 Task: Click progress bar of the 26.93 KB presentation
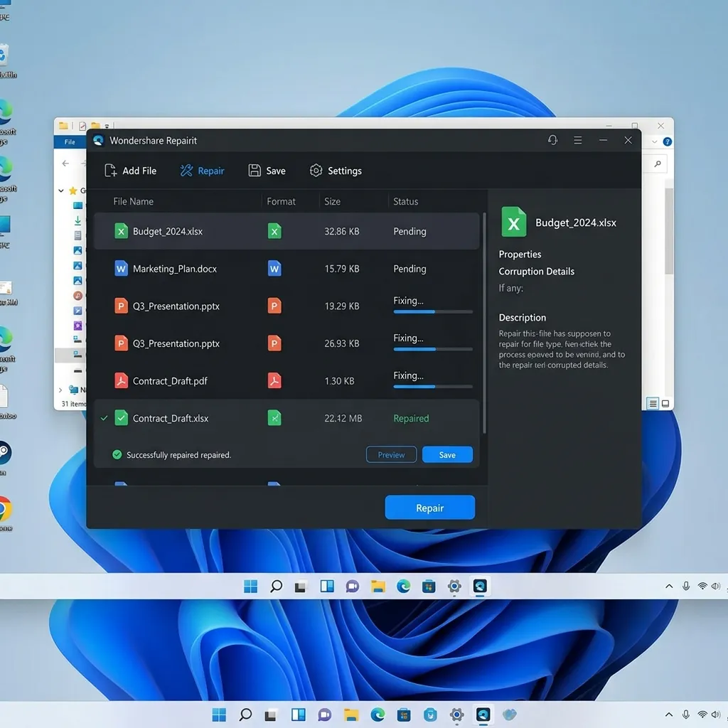tap(433, 349)
